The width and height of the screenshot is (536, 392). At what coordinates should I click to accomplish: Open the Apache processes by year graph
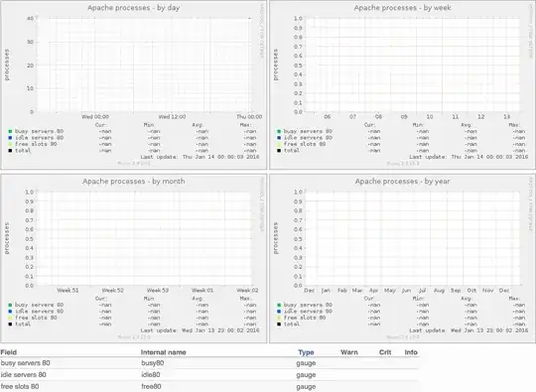(402, 258)
